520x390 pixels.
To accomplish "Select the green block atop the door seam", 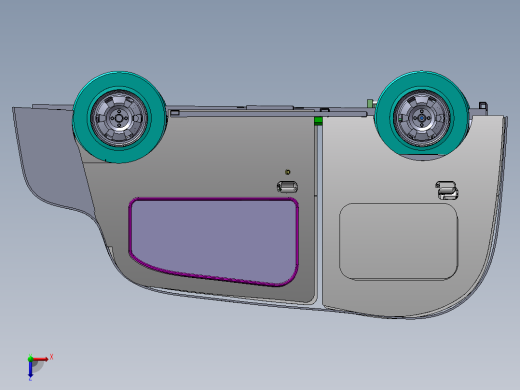I will 318,121.
